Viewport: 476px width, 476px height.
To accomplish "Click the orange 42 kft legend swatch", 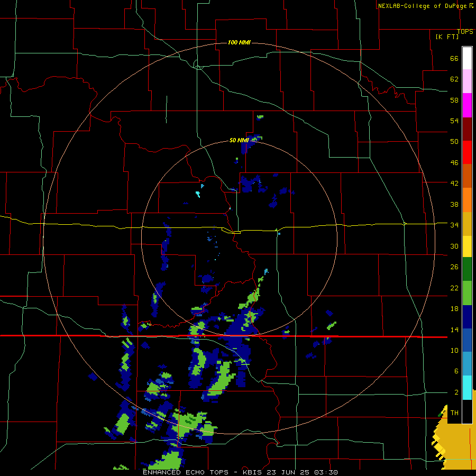I will (x=467, y=200).
